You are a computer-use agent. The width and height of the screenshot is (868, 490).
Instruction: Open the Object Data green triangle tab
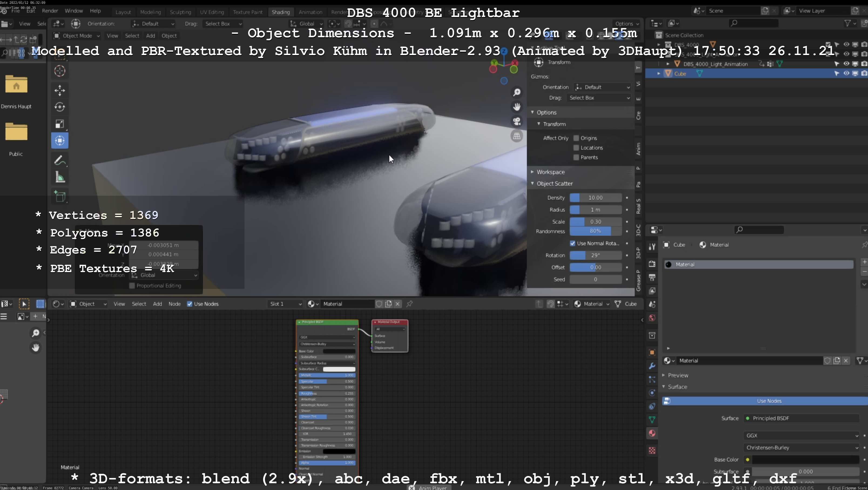(x=652, y=420)
